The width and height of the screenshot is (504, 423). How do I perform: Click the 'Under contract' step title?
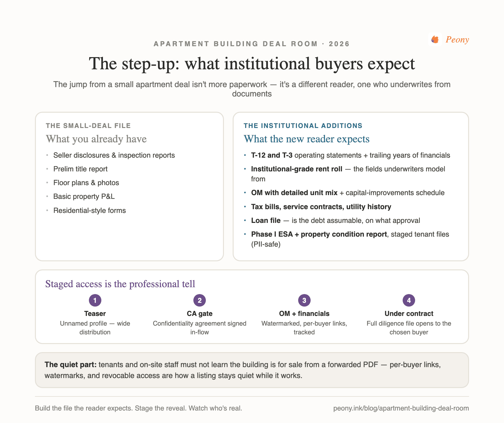[x=409, y=313]
